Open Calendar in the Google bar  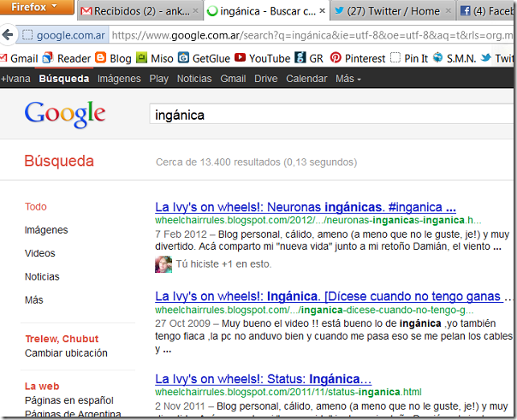(306, 79)
